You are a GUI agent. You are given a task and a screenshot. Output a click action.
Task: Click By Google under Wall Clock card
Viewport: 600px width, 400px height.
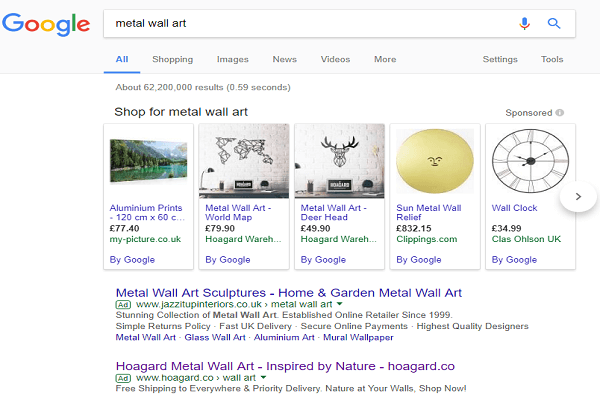tap(514, 260)
